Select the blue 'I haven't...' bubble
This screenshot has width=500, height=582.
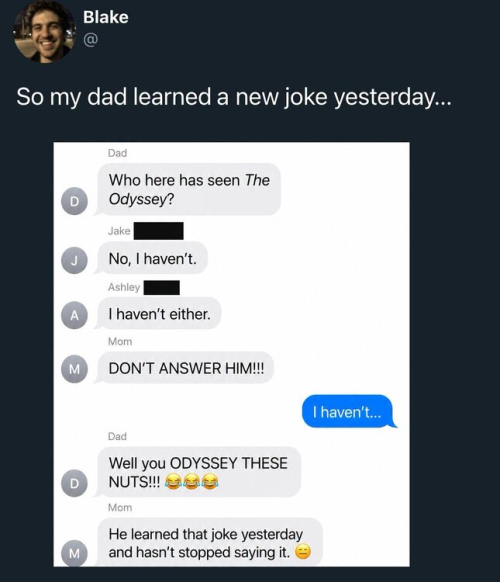pos(349,411)
